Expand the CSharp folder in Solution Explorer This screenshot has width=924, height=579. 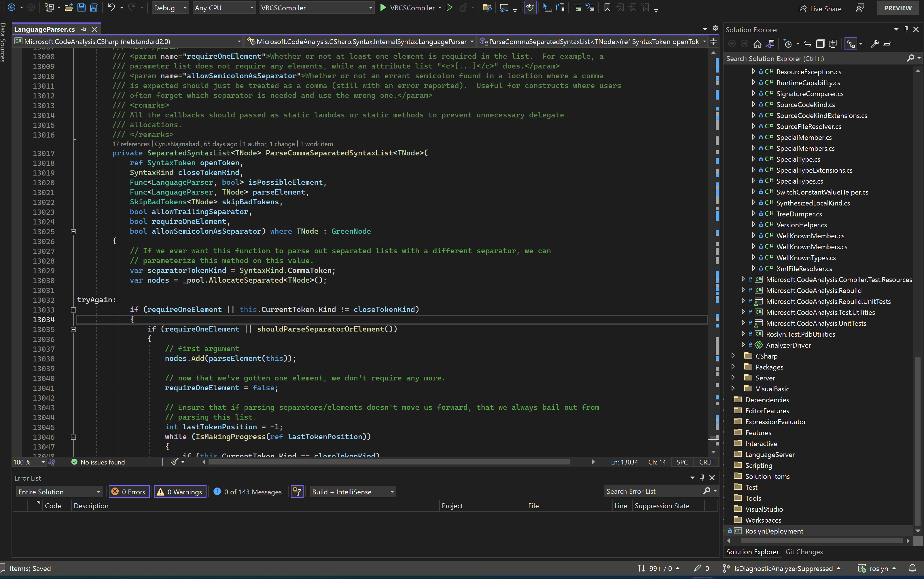click(x=732, y=356)
